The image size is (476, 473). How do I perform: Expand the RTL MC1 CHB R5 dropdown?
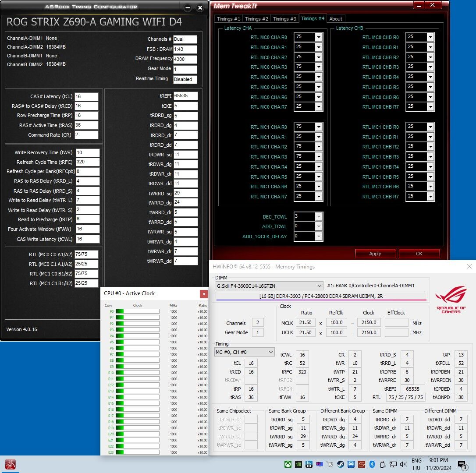430,177
